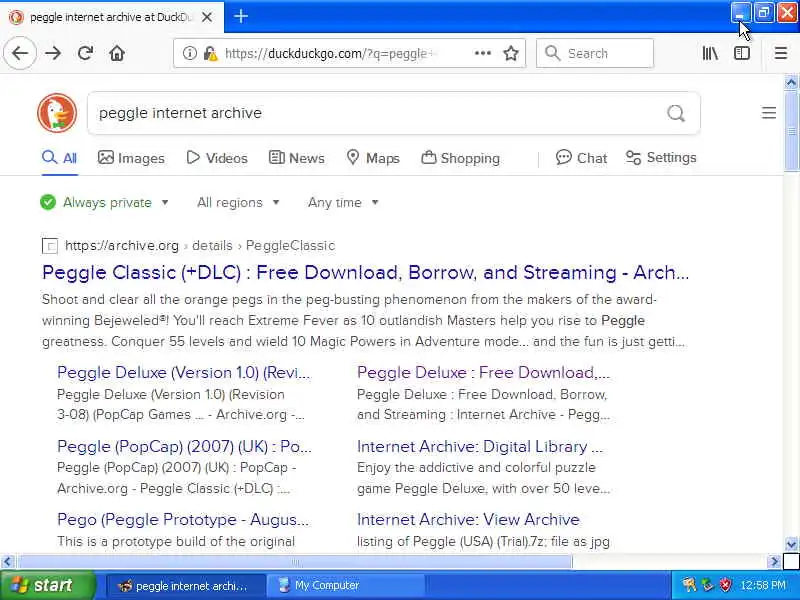The image size is (800, 600).
Task: Expand the Any time filter dropdown
Action: pos(343,203)
